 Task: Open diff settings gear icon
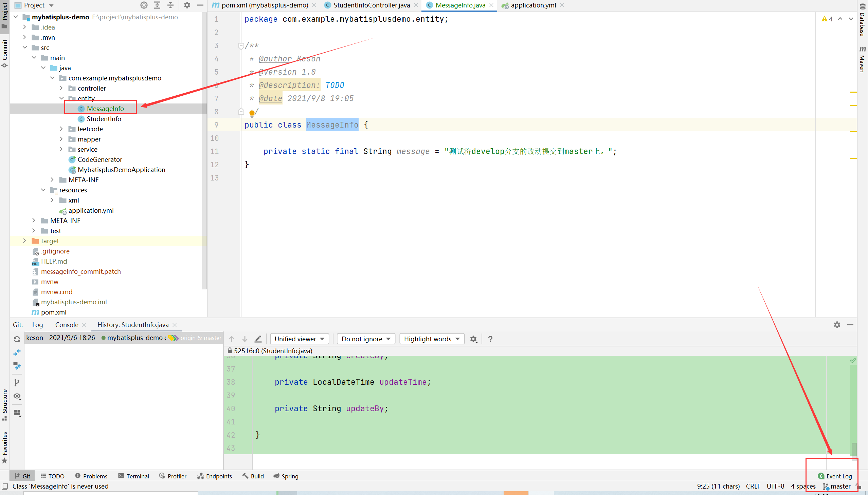click(474, 339)
